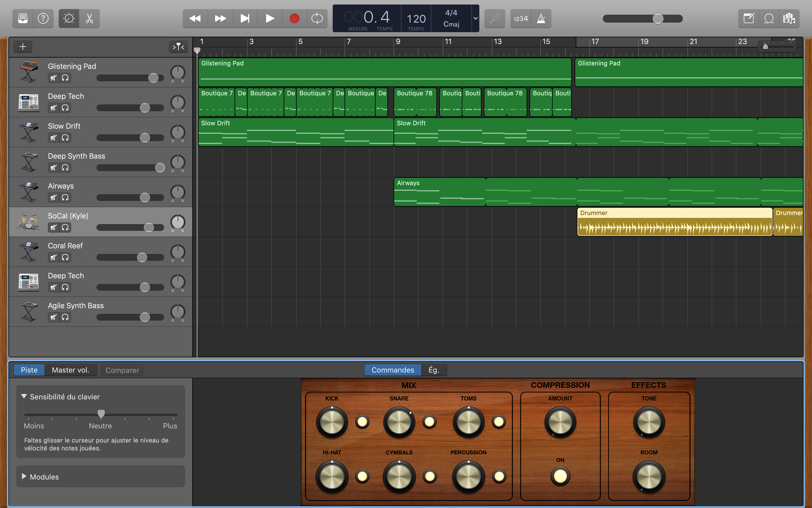Select the first Drummer region
Viewport: 812px width, 508px height.
[675, 222]
